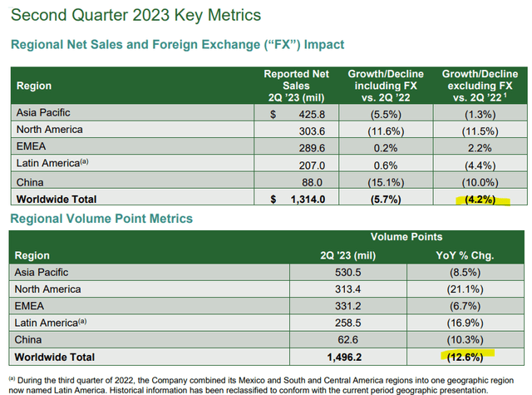Click the China volume change (10.3%)
This screenshot has height=395, width=532.
[465, 339]
